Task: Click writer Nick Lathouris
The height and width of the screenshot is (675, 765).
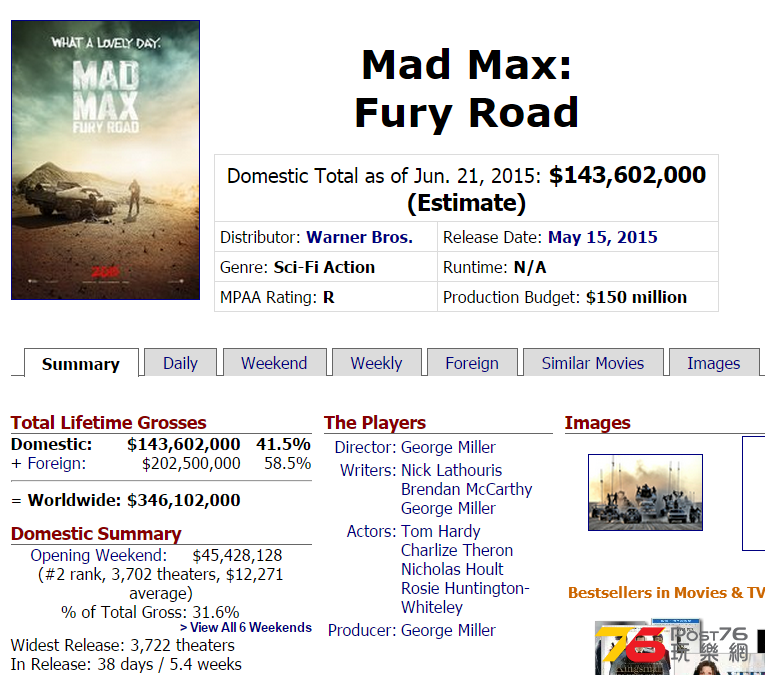Action: [x=451, y=470]
